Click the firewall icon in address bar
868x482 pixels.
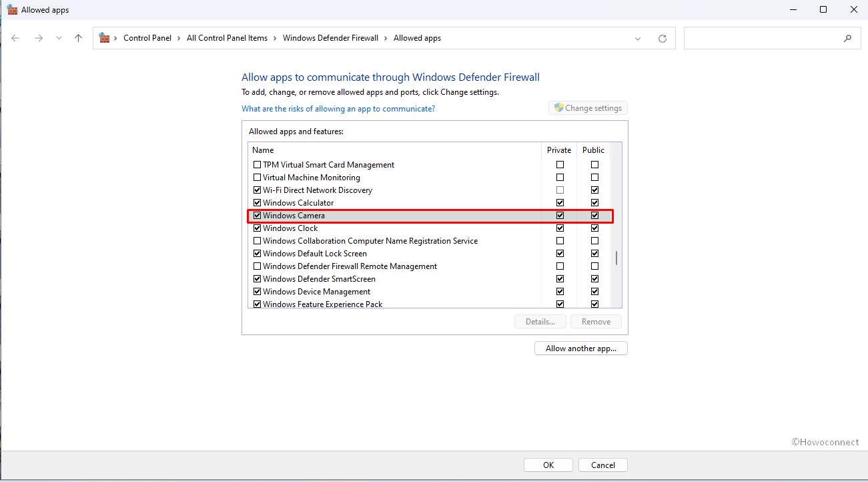104,38
